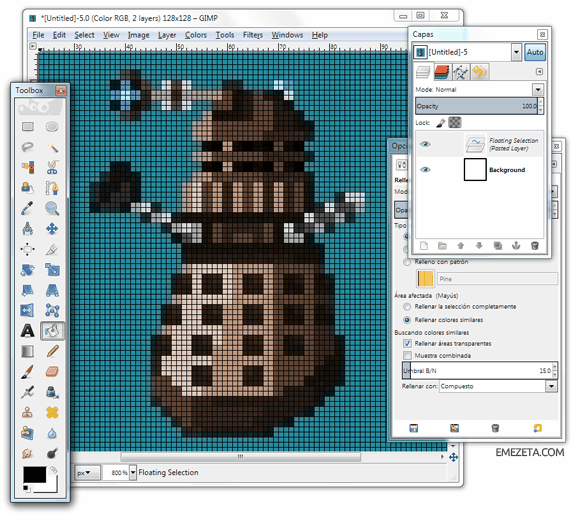Select the Zoom magnifier tool
Image resolution: width=575 pixels, height=516 pixels.
point(52,208)
